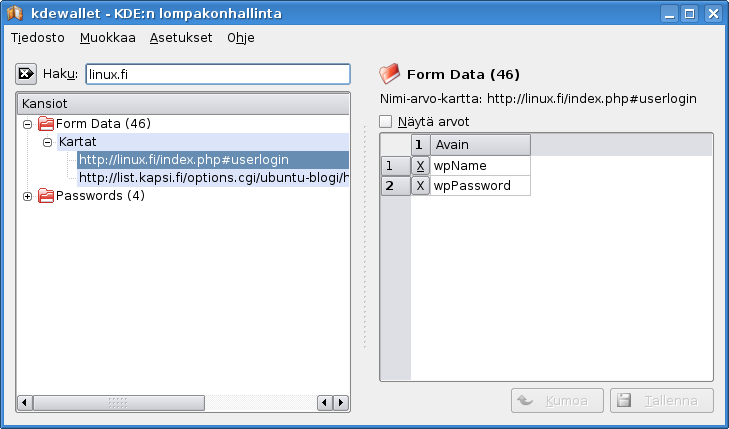
Task: Select the list.kapsi.fi options.cgi entry
Action: click(x=213, y=178)
